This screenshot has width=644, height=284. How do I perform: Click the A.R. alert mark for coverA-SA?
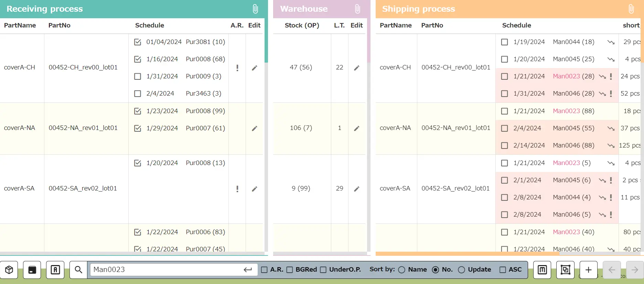pyautogui.click(x=237, y=189)
